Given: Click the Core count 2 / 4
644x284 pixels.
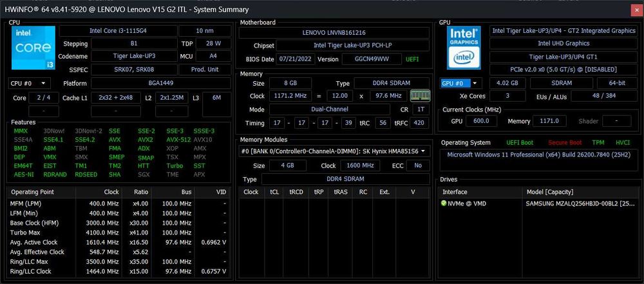Looking at the screenshot, I should [44, 98].
